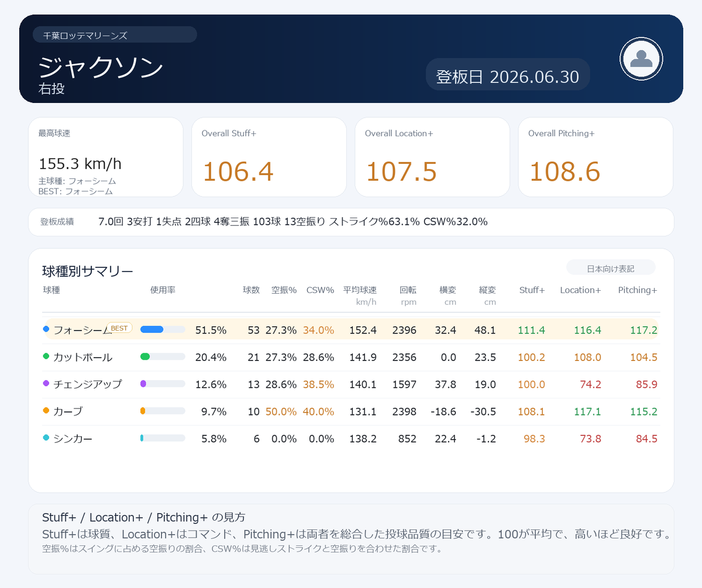Click the 右投 handedness label
The image size is (702, 588).
tap(51, 89)
